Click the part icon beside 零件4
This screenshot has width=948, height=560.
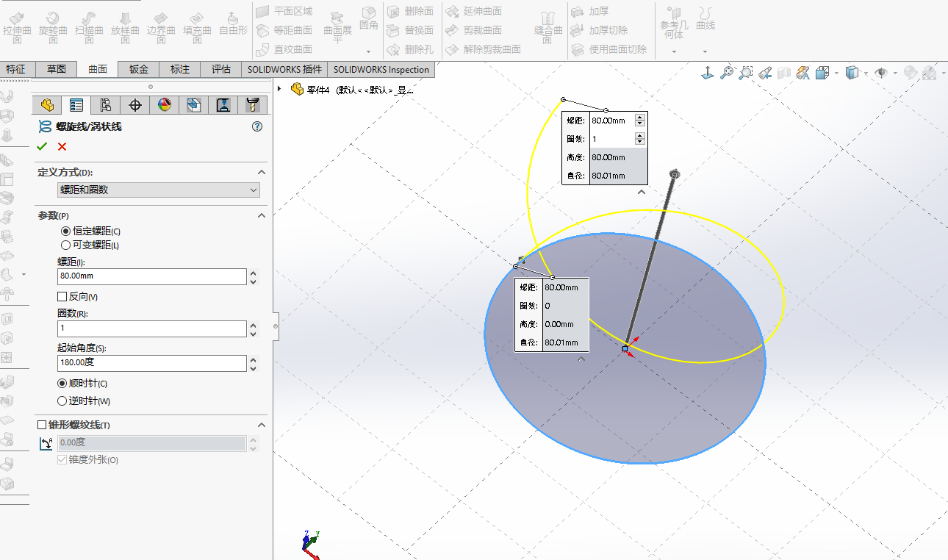(x=298, y=90)
